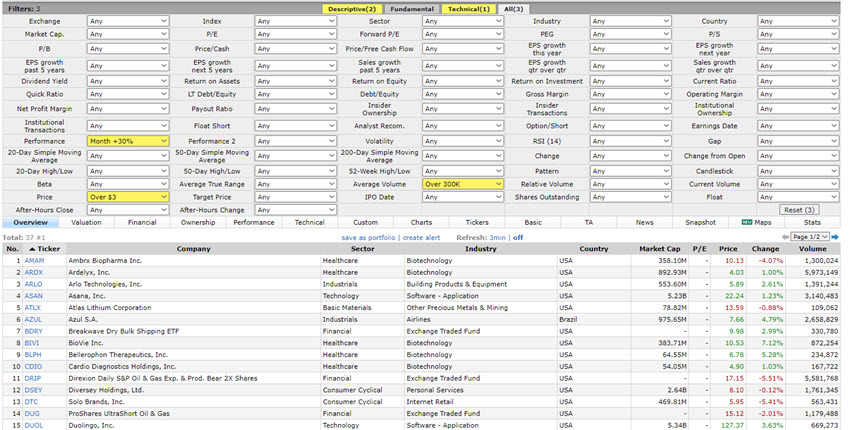Image resolution: width=850 pixels, height=430 pixels.
Task: Turn refresh off link
Action: 518,238
